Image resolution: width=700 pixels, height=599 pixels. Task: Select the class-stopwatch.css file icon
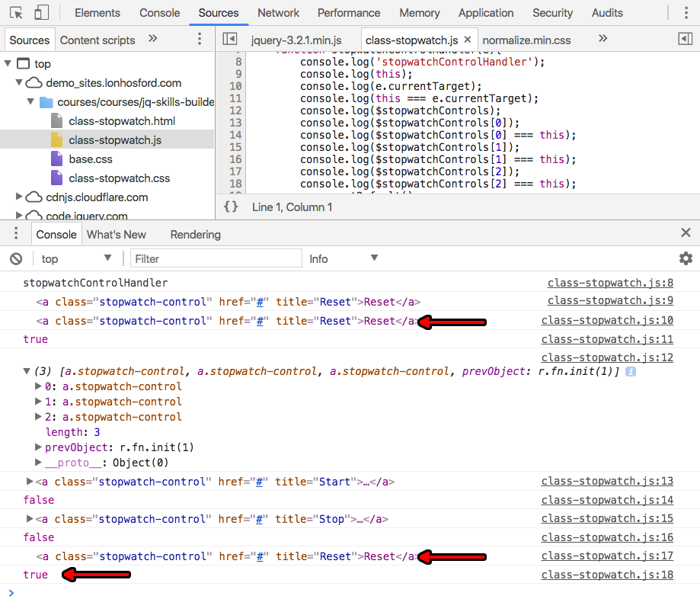(x=56, y=178)
